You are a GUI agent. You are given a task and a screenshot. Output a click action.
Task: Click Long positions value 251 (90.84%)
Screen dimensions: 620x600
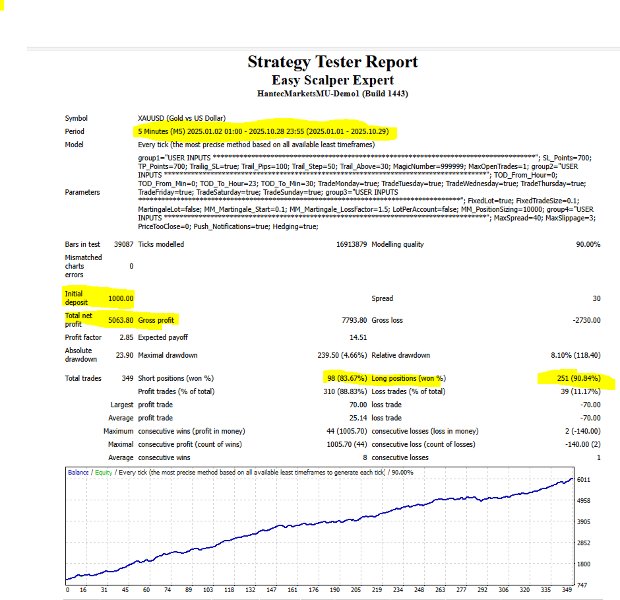click(578, 379)
